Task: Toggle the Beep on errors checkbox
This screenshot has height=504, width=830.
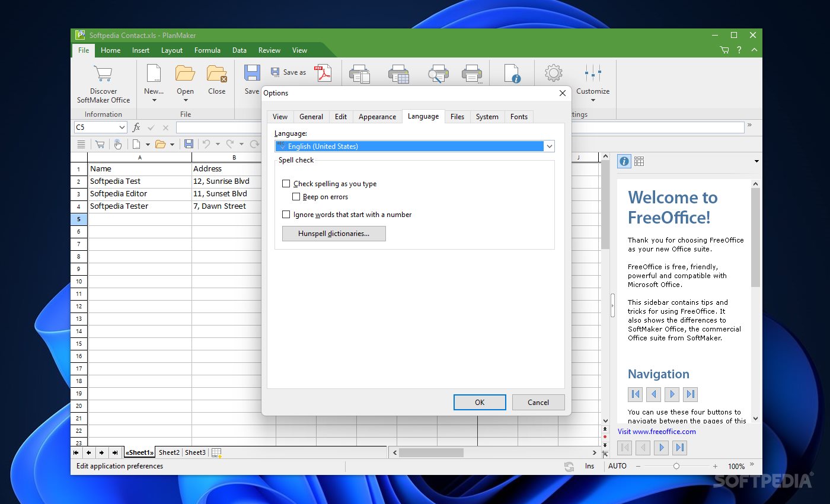Action: click(296, 197)
